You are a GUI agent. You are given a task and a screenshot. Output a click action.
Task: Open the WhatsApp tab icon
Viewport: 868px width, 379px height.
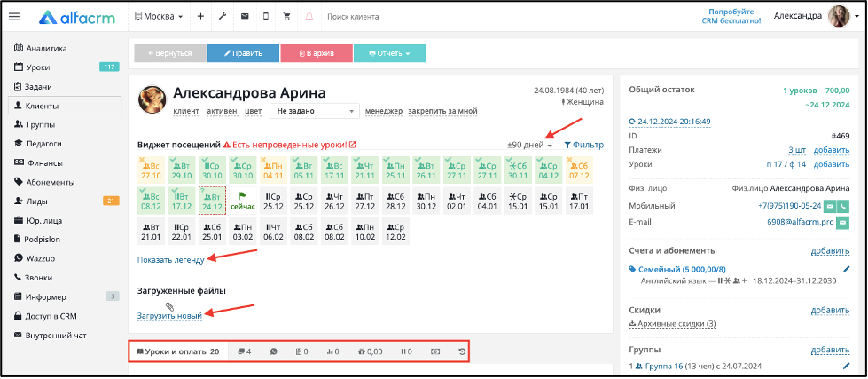coord(273,351)
